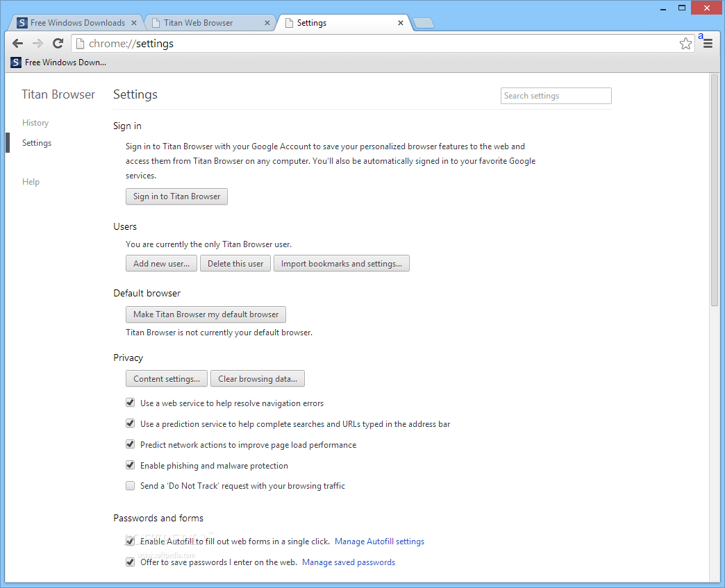
Task: Open the Free Windows Down... bookmark
Action: click(x=59, y=62)
